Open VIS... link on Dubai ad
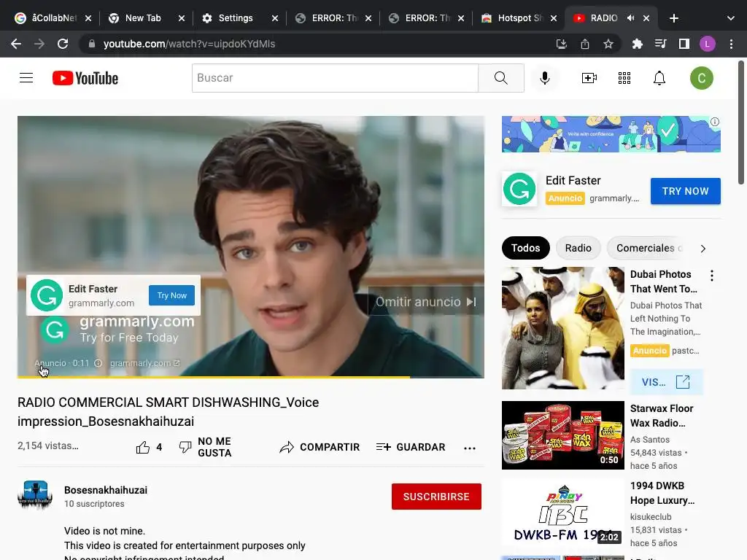 666,382
